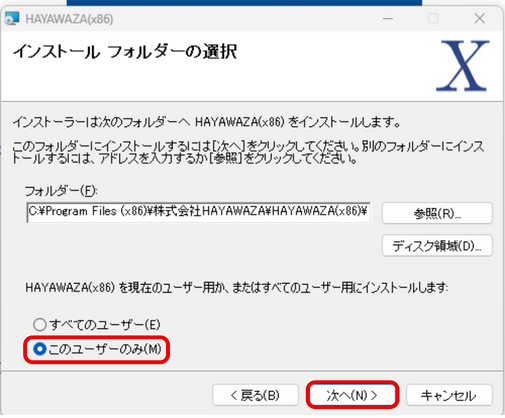
Task: Proceed with the 次へ(N) button
Action: [352, 395]
